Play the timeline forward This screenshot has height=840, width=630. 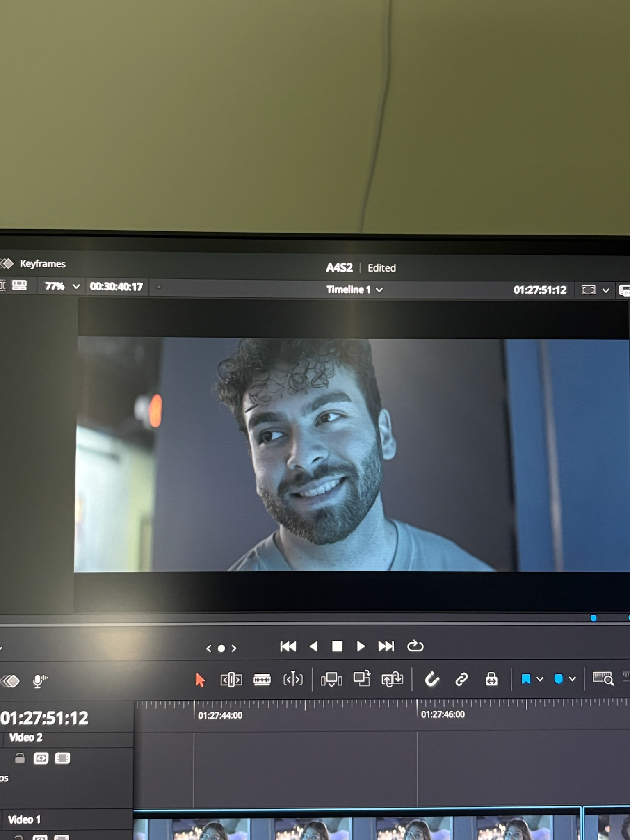pos(361,646)
